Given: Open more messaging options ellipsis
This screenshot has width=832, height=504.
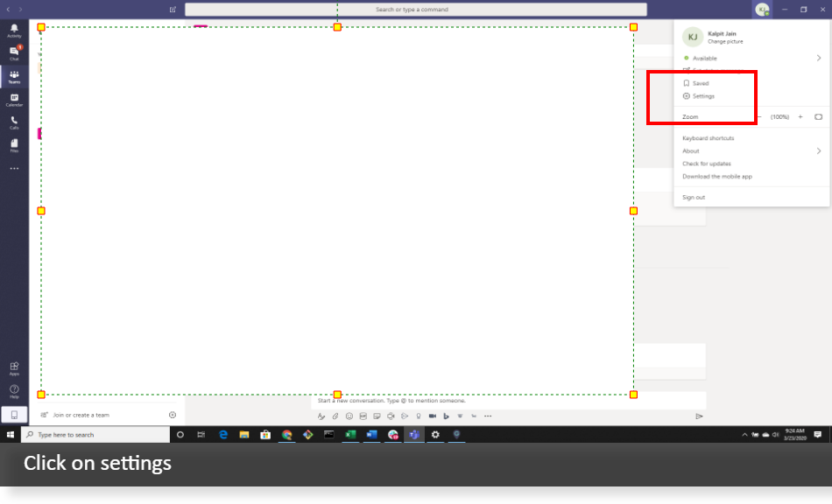Looking at the screenshot, I should pos(488,416).
